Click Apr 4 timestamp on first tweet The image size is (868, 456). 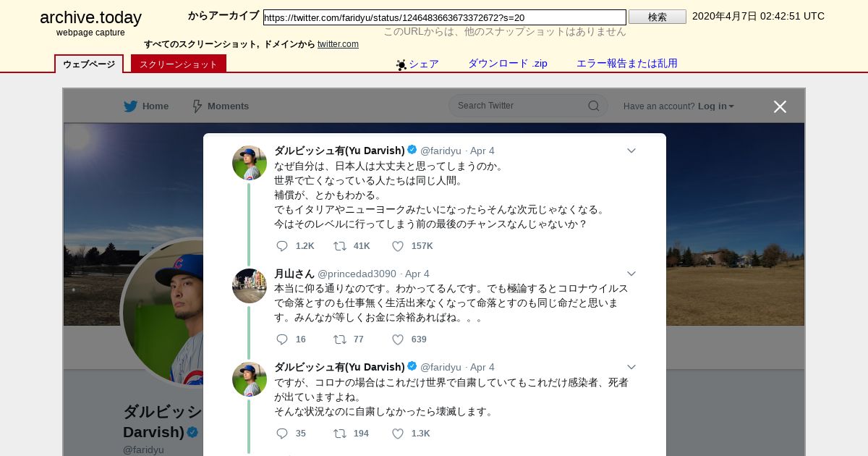click(x=482, y=151)
